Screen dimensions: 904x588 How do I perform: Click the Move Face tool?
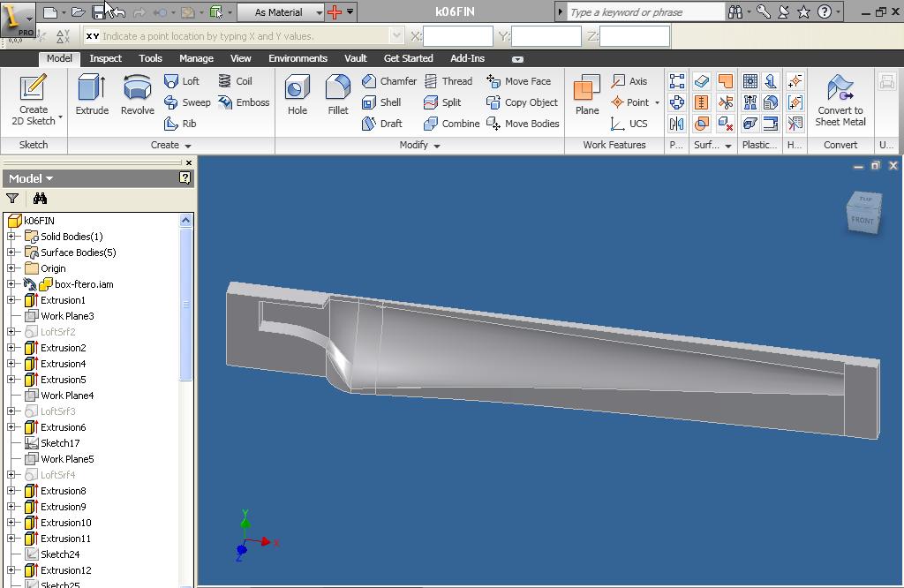(x=518, y=81)
